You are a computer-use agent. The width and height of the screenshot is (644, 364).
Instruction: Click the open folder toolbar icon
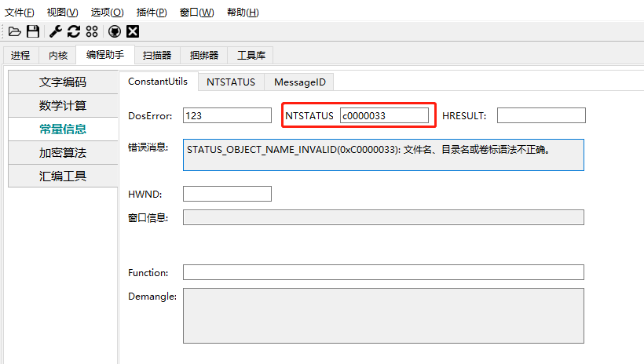click(14, 31)
